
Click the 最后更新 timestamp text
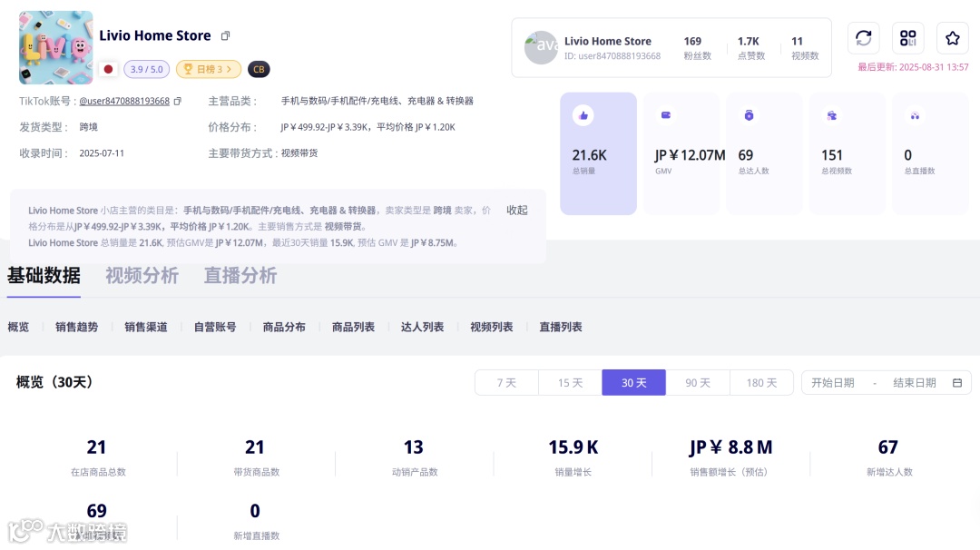coord(913,67)
